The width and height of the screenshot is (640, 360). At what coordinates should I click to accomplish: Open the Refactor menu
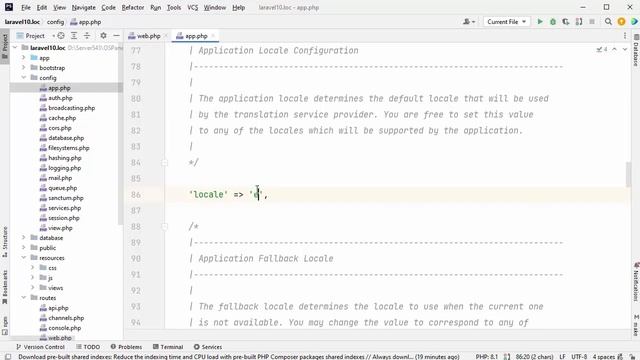(x=133, y=7)
